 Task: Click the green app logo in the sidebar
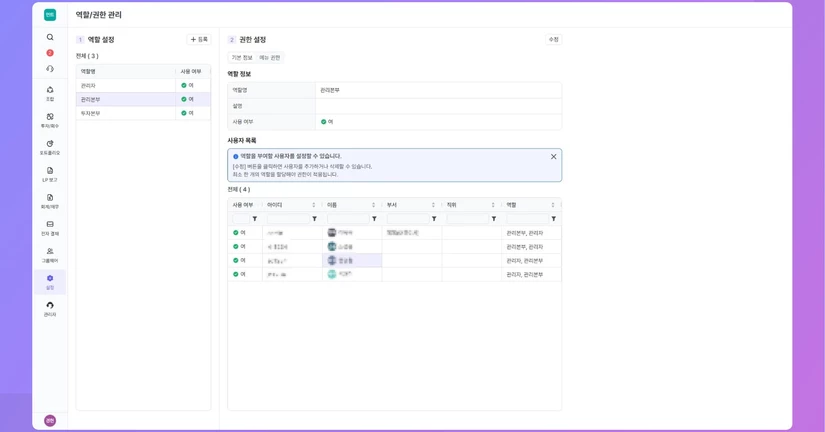pos(50,15)
